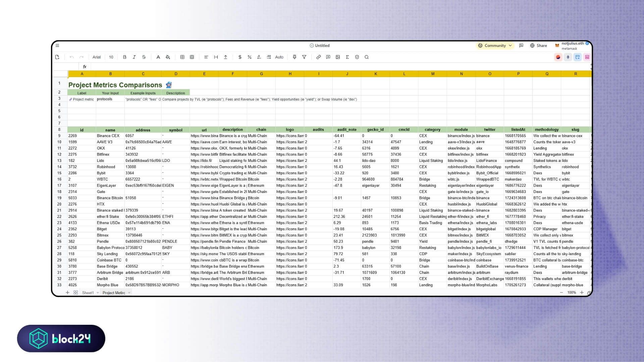Click the https://lido.fi/ url cell
The image size is (644, 362).
204,161
